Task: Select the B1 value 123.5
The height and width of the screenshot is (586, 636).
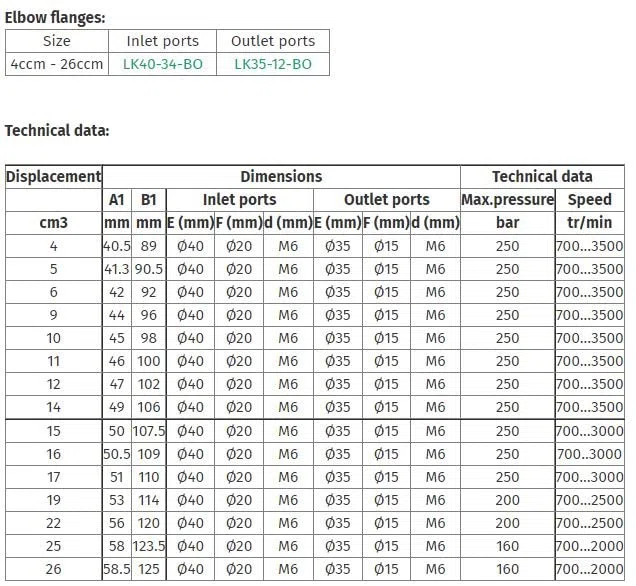Action: click(149, 546)
